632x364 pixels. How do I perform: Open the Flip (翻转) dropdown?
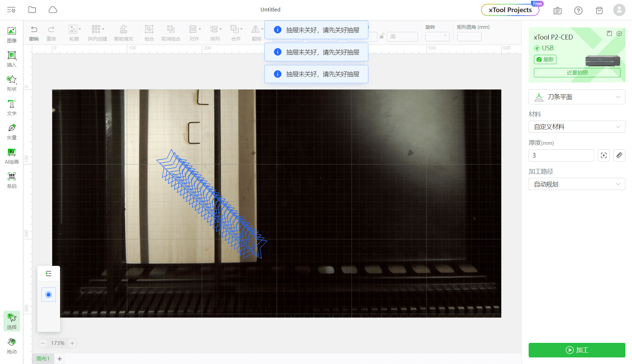coord(257,33)
